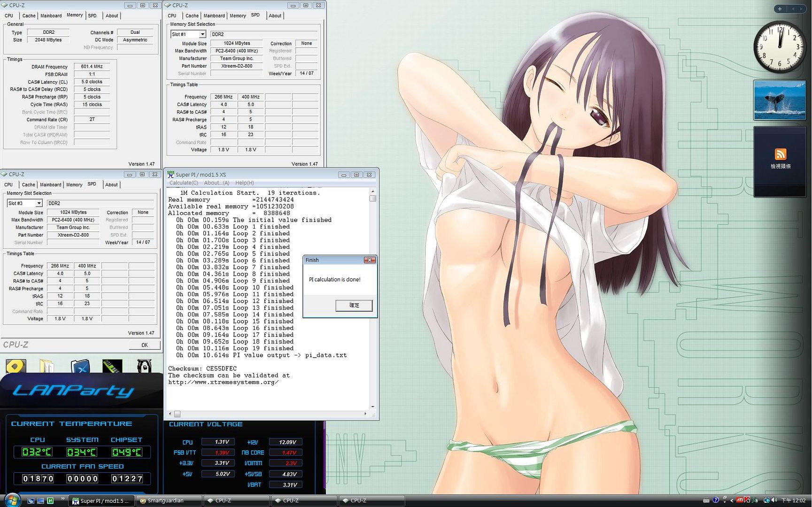The width and height of the screenshot is (812, 507).
Task: Click the volume speaker tray icon
Action: (774, 500)
